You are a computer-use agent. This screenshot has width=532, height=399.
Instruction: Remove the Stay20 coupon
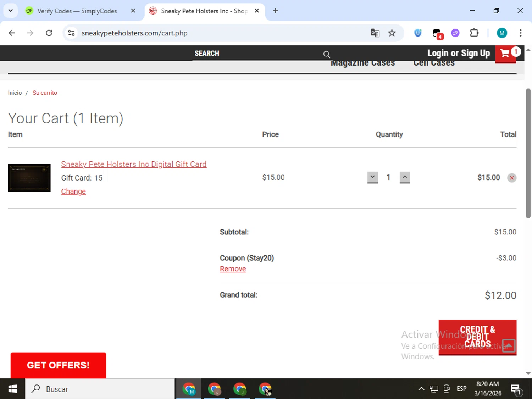pyautogui.click(x=233, y=269)
